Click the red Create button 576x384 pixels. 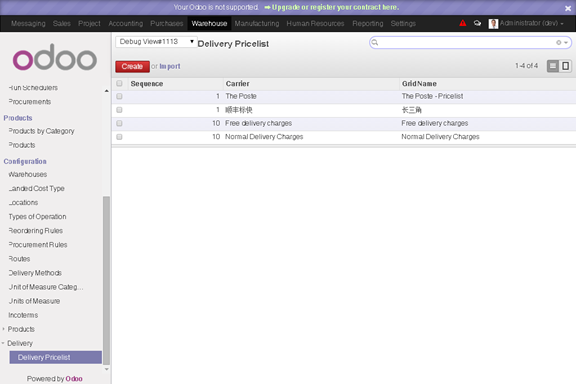click(132, 67)
